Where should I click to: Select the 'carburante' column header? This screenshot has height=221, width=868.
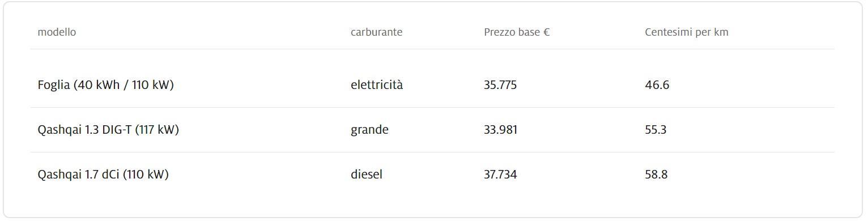click(x=376, y=32)
